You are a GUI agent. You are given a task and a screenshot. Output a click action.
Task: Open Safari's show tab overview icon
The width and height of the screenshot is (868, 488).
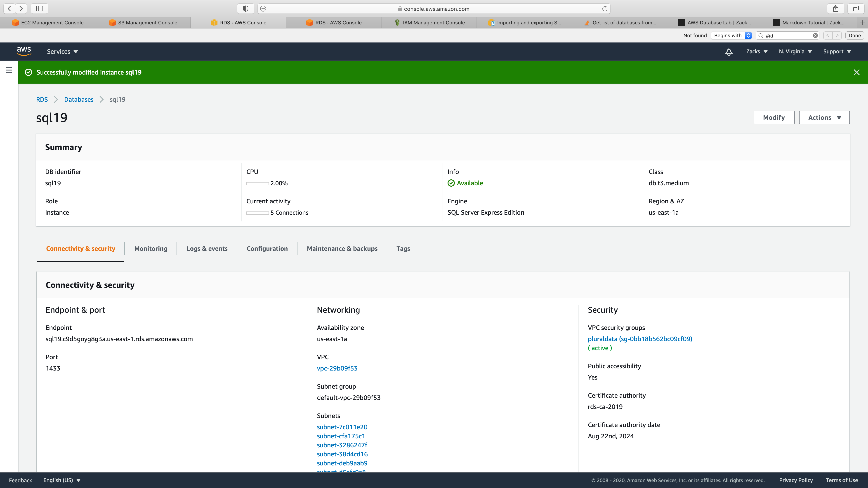(856, 9)
